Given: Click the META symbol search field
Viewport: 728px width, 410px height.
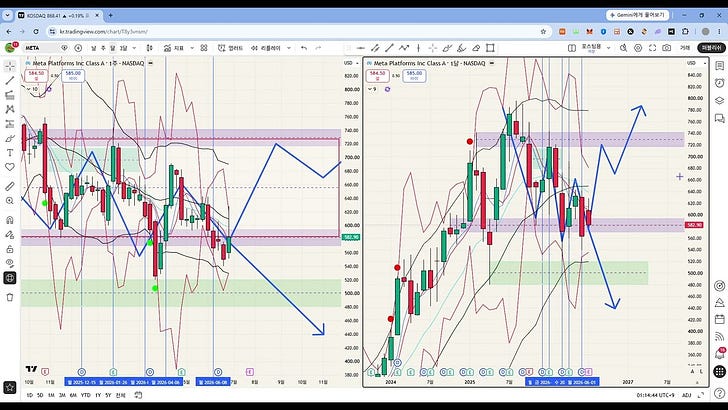Looking at the screenshot, I should tap(41, 48).
